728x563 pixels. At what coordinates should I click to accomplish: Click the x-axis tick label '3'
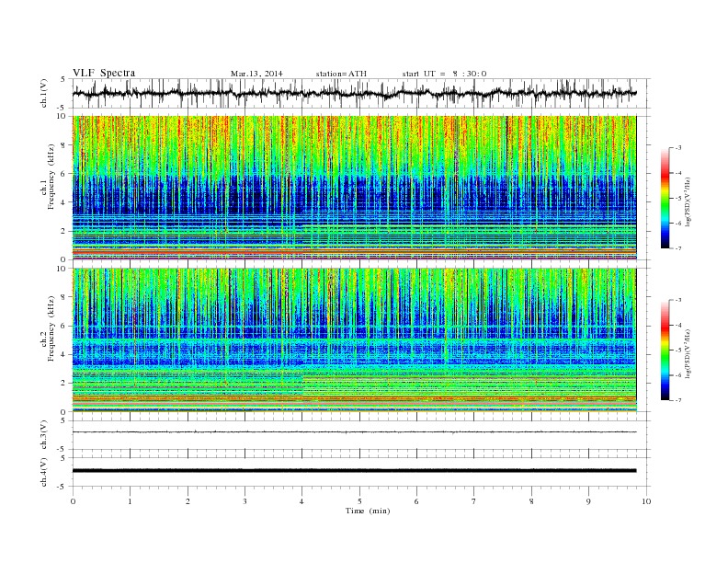click(x=245, y=501)
